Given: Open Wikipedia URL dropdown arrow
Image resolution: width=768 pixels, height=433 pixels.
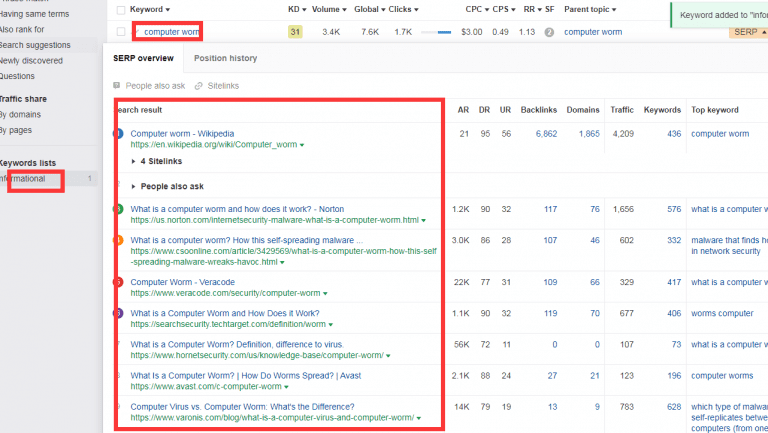Looking at the screenshot, I should (302, 145).
